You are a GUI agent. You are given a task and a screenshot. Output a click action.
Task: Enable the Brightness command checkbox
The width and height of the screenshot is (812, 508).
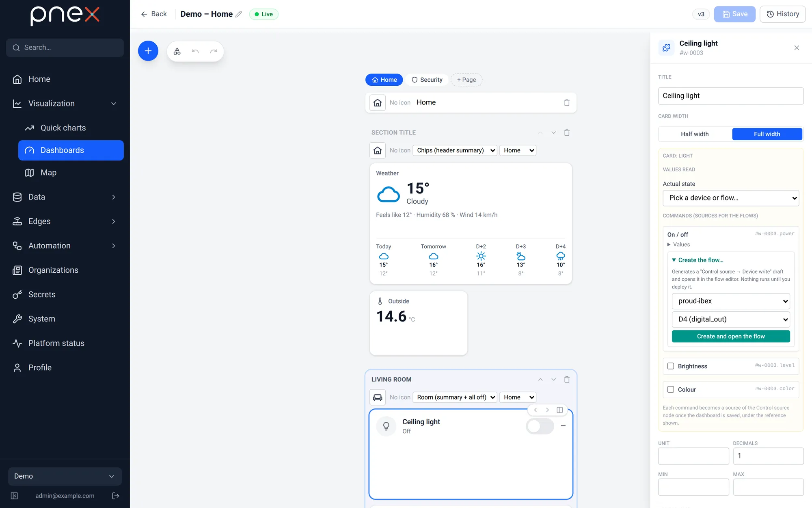[671, 366]
